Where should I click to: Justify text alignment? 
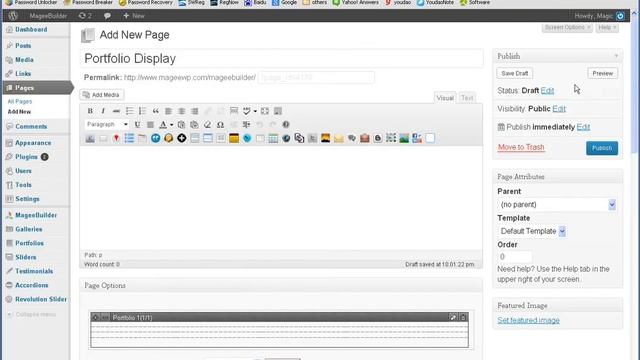pyautogui.click(x=150, y=124)
